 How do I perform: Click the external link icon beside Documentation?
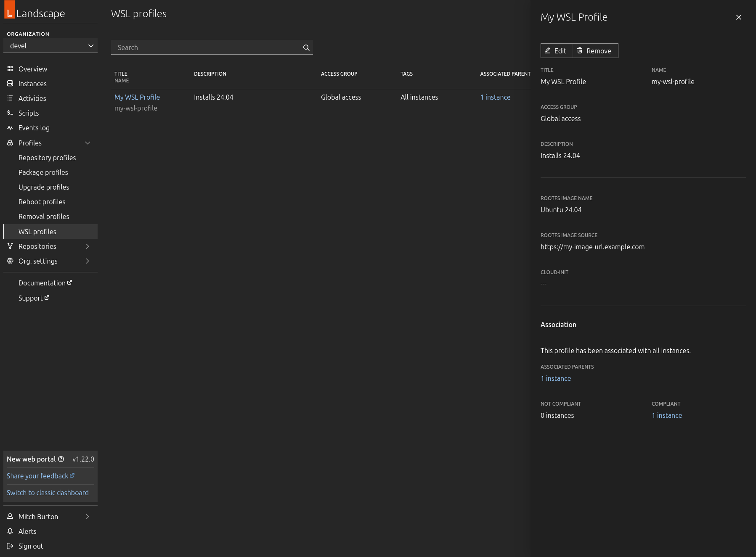tap(69, 282)
